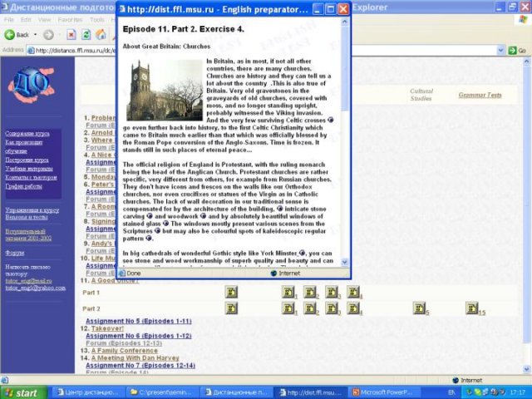The width and height of the screenshot is (532, 399).
Task: Open the Edit menu
Action: click(x=26, y=20)
